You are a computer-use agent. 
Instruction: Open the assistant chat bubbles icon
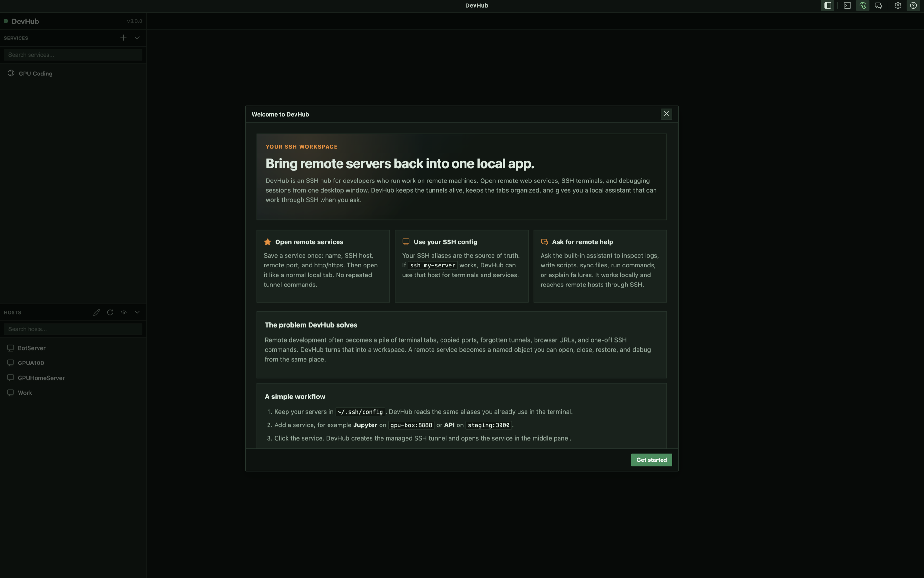tap(878, 5)
